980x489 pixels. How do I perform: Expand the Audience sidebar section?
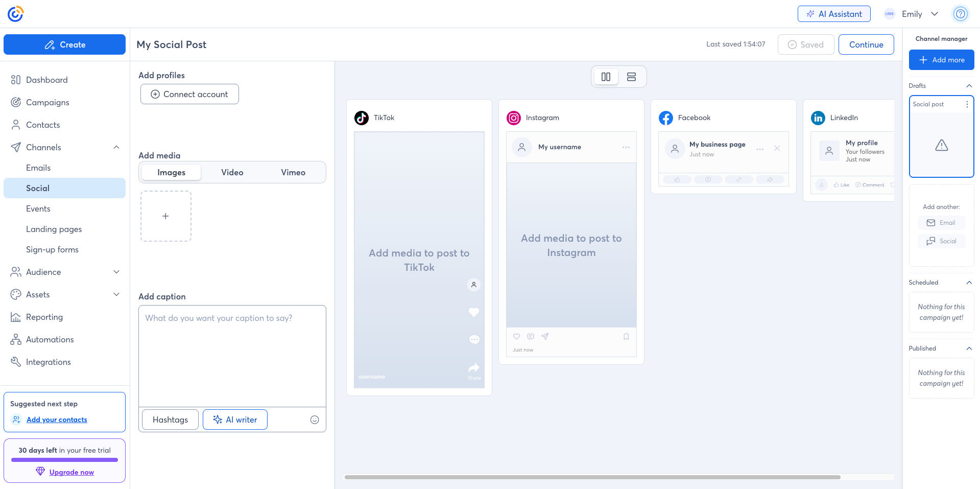click(x=116, y=272)
